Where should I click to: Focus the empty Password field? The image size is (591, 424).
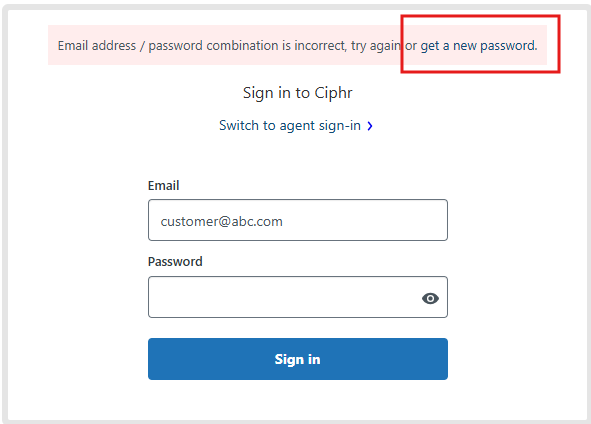click(298, 297)
